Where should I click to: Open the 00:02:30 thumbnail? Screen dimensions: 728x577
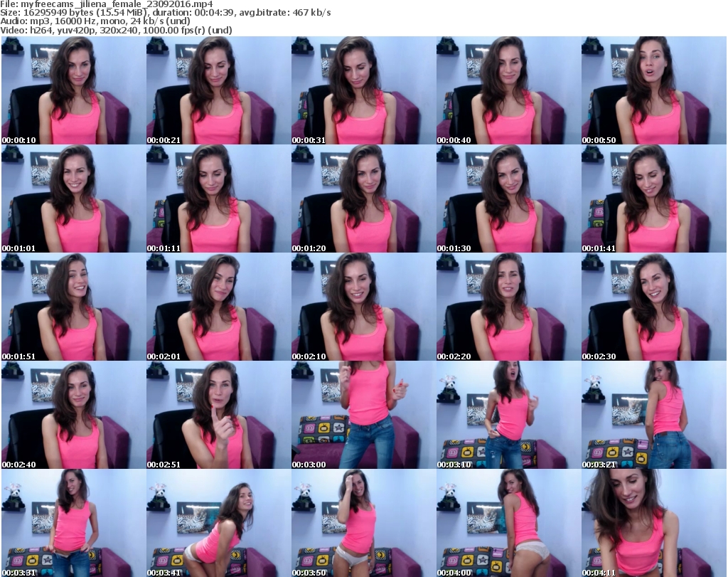(654, 307)
